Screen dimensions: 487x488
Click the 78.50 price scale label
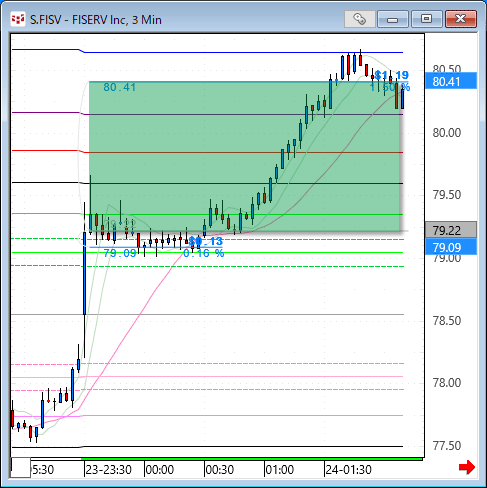tap(447, 321)
